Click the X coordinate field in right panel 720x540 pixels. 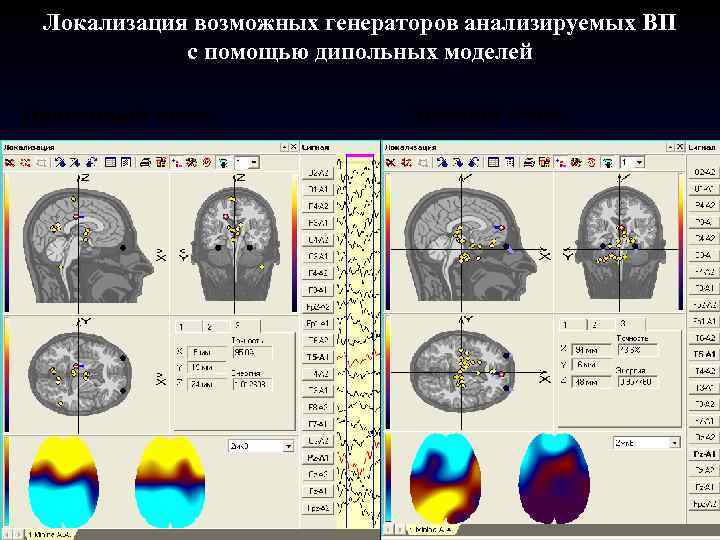591,350
